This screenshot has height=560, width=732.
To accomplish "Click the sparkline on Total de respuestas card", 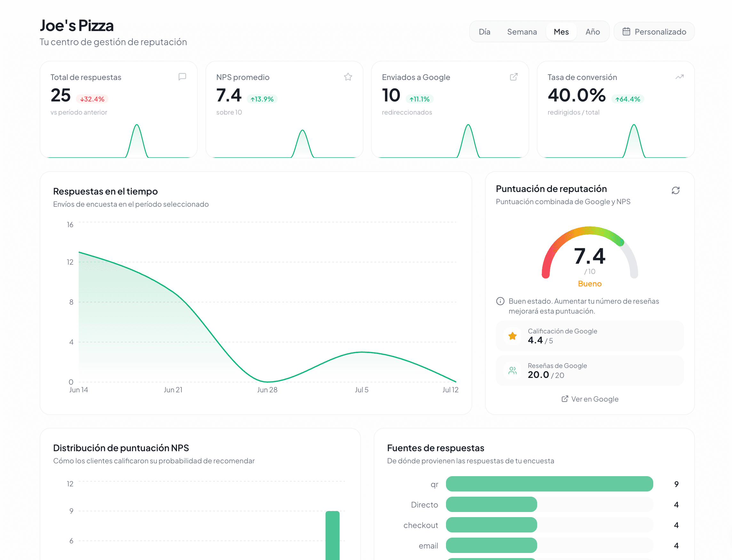I will (x=119, y=141).
